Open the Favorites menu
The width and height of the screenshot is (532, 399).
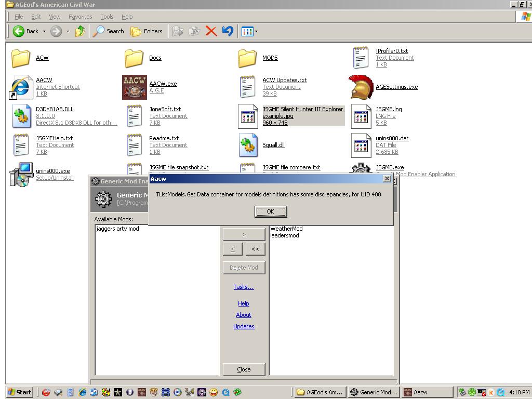point(80,17)
